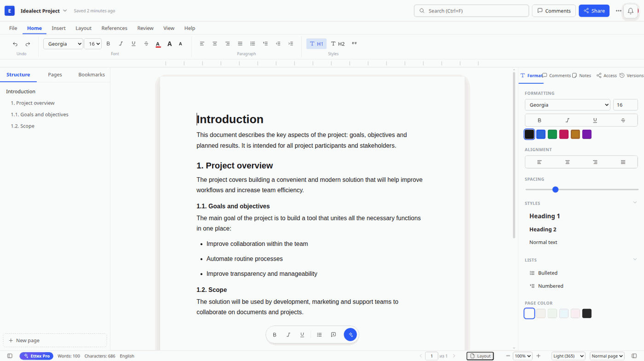The image size is (644, 361).
Task: Toggle the Layout mode button in status bar
Action: pyautogui.click(x=480, y=356)
